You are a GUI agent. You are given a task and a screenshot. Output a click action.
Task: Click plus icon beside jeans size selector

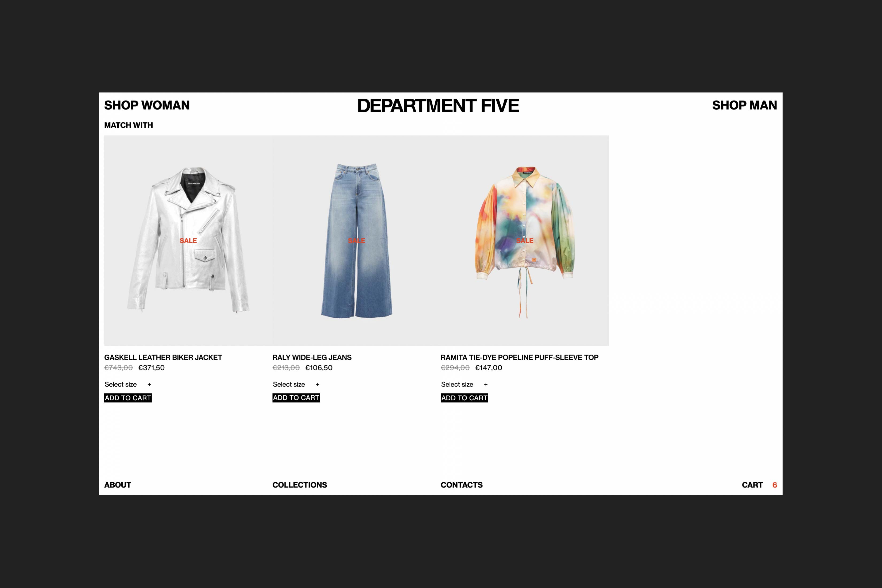317,385
